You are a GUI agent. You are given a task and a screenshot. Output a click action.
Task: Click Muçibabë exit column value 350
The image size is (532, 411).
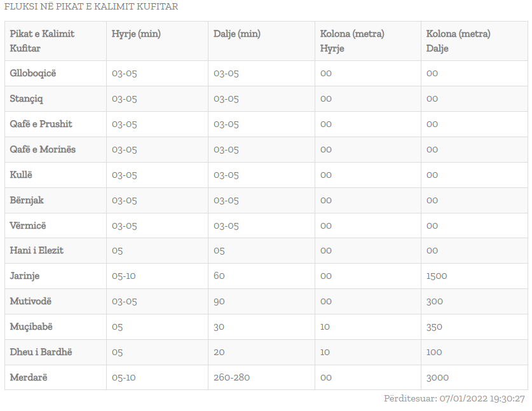434,327
